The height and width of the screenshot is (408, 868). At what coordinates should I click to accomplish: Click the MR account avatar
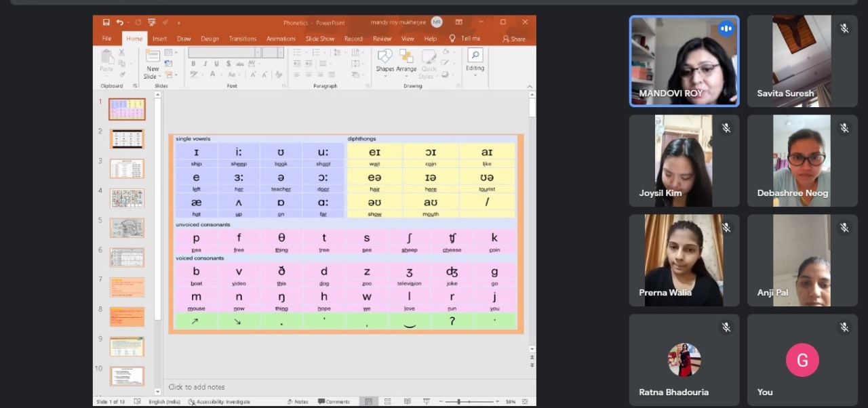(437, 22)
